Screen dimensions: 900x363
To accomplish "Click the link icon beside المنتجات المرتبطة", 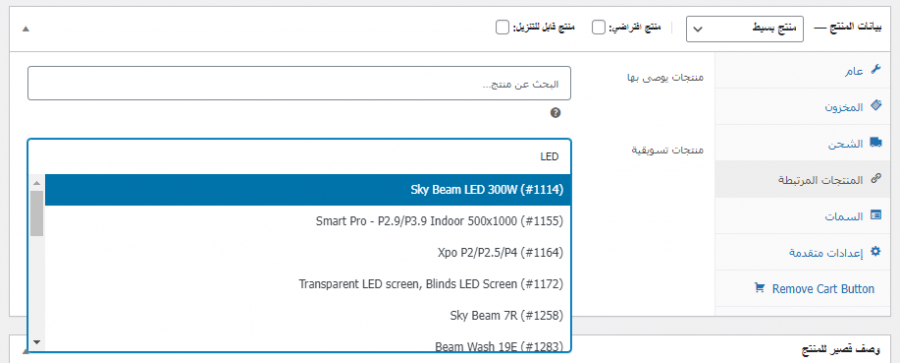I will click(x=875, y=179).
